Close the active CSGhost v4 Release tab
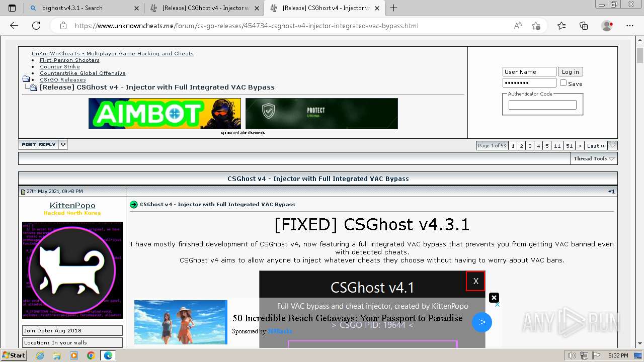Screen dimensions: 644x362 [x=377, y=8]
